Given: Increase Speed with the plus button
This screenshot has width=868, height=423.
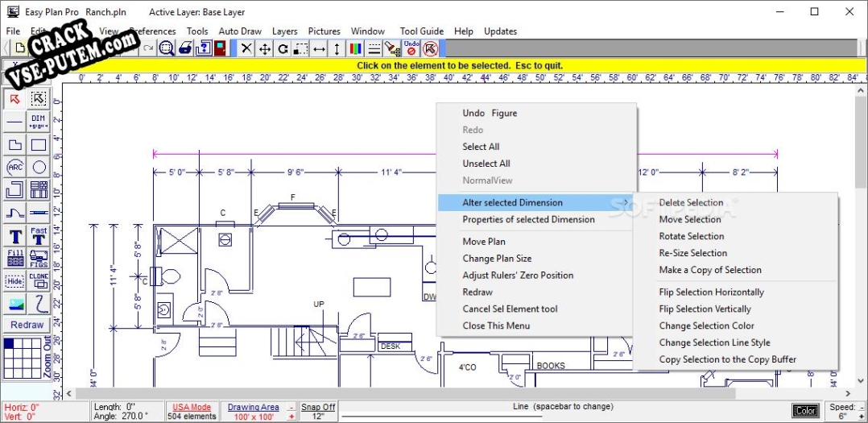Looking at the screenshot, I should pyautogui.click(x=861, y=417).
